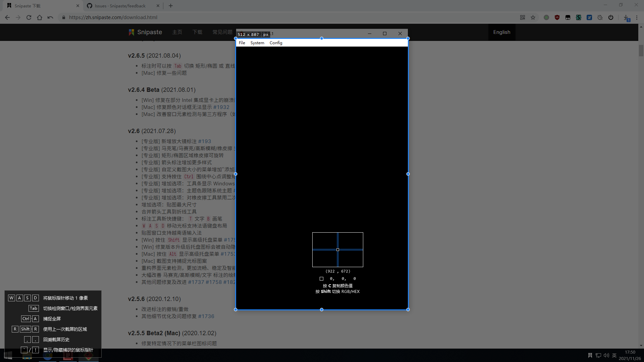Toggle mute via the volume tray icon
Viewport: 644px width, 362px height.
tap(607, 356)
